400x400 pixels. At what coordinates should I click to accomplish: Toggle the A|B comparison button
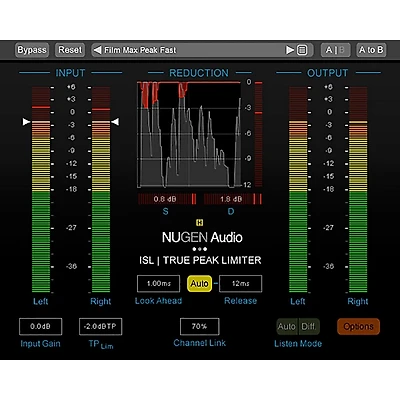click(x=335, y=50)
